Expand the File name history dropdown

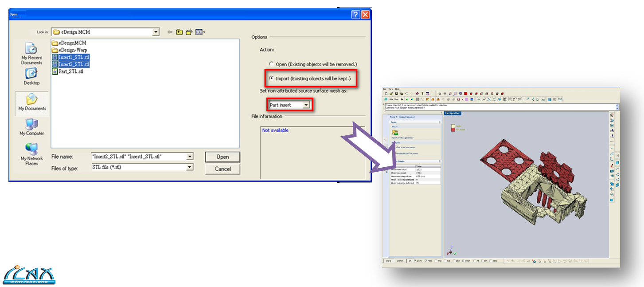tap(190, 157)
